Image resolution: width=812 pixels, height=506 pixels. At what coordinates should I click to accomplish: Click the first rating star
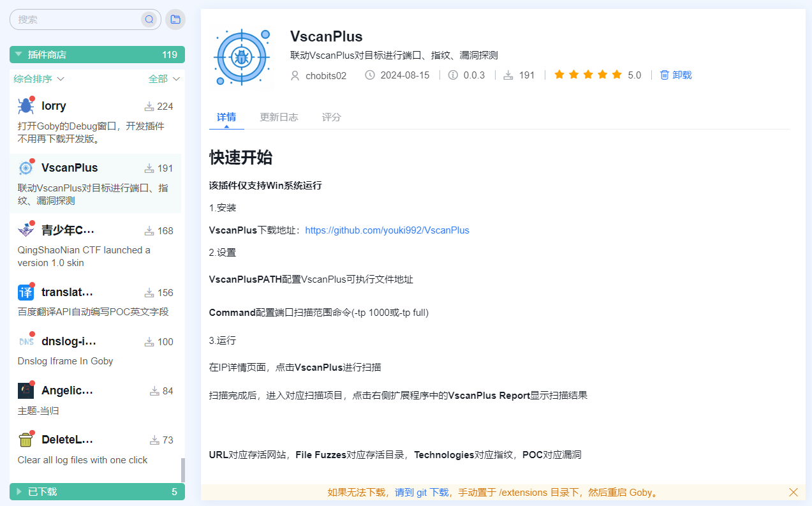tap(559, 75)
